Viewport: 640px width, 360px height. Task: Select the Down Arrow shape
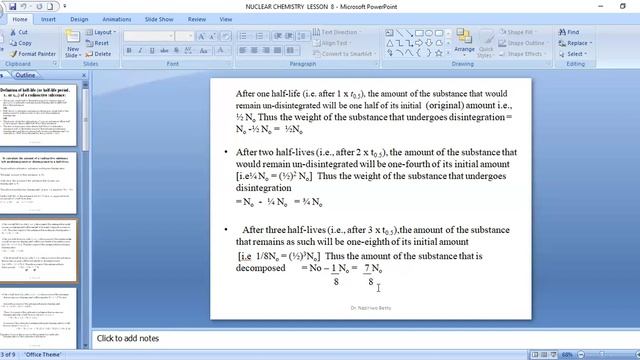click(429, 43)
